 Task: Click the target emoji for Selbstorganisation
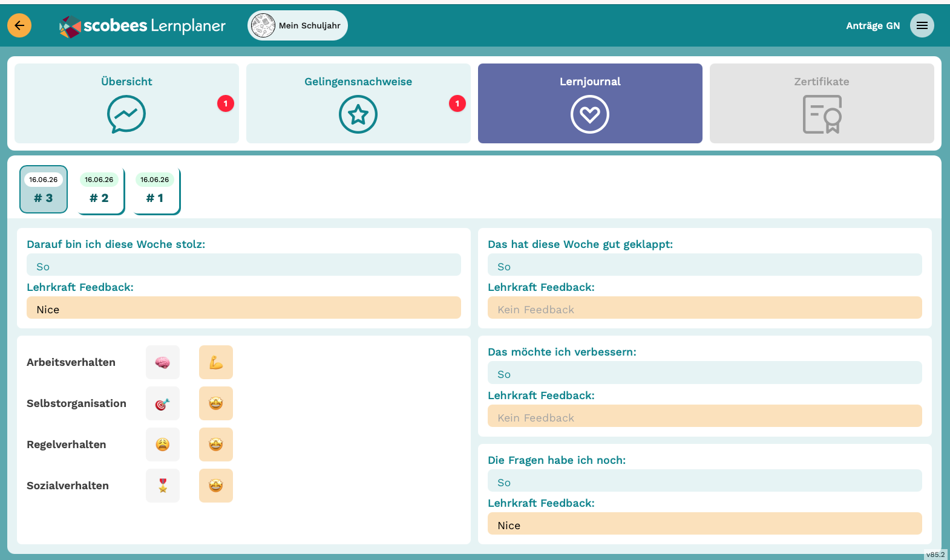[163, 403]
